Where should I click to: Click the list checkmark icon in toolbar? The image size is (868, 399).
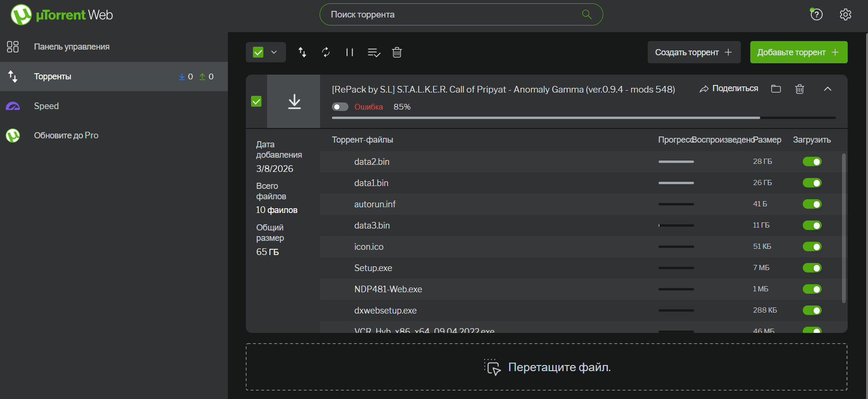tap(373, 52)
